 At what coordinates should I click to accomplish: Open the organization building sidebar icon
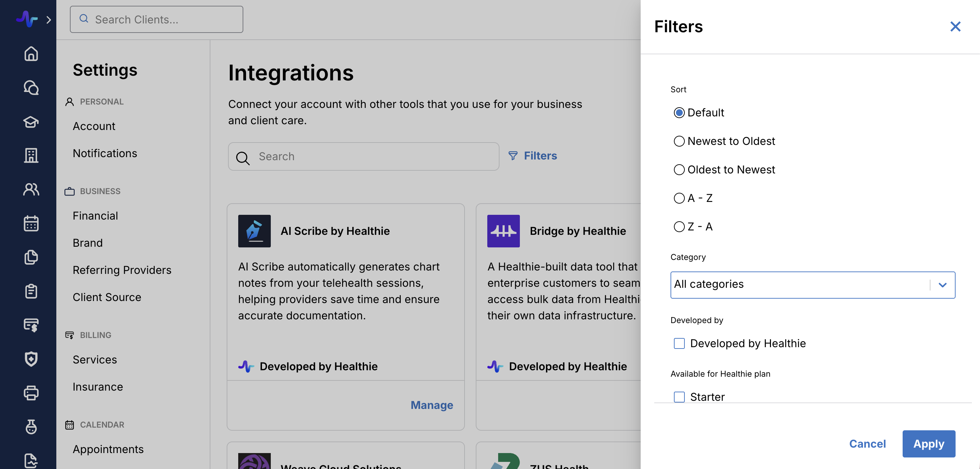click(31, 155)
